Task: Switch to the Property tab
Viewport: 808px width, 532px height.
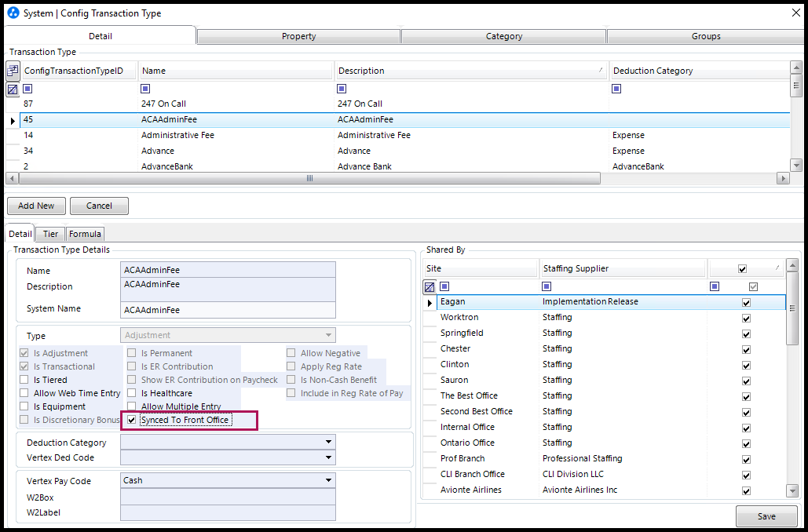Action: pyautogui.click(x=299, y=37)
